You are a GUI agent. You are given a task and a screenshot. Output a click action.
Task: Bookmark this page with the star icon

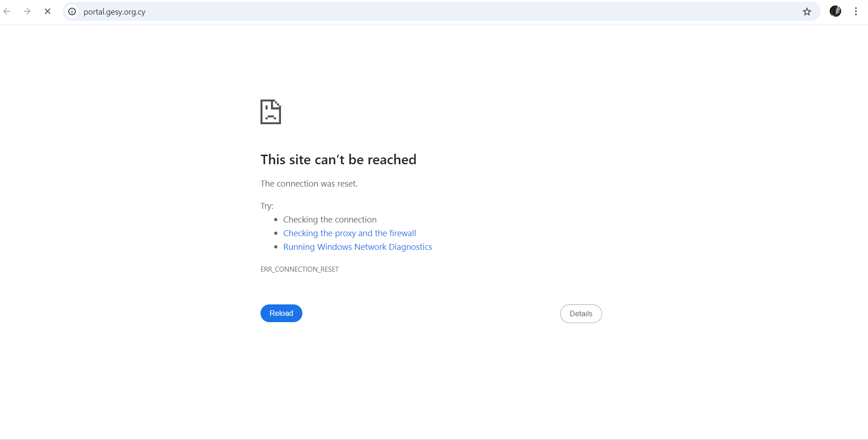click(807, 12)
